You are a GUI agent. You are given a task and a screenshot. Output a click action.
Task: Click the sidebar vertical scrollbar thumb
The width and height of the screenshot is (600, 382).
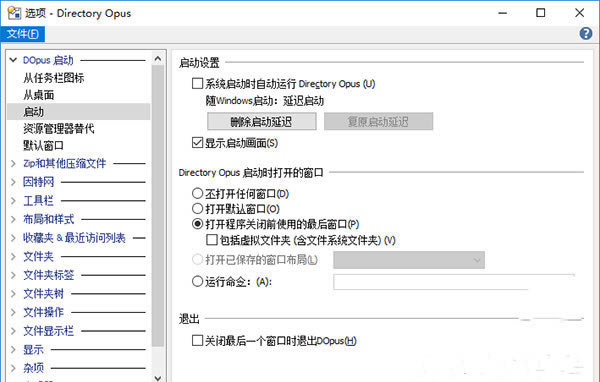pos(158,206)
